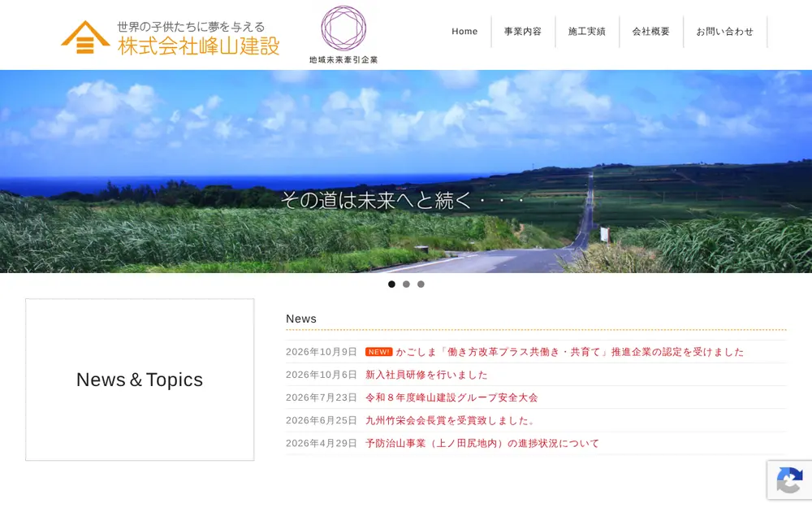Click the orange house logo icon
Screen dimensions: 812x508
click(85, 37)
